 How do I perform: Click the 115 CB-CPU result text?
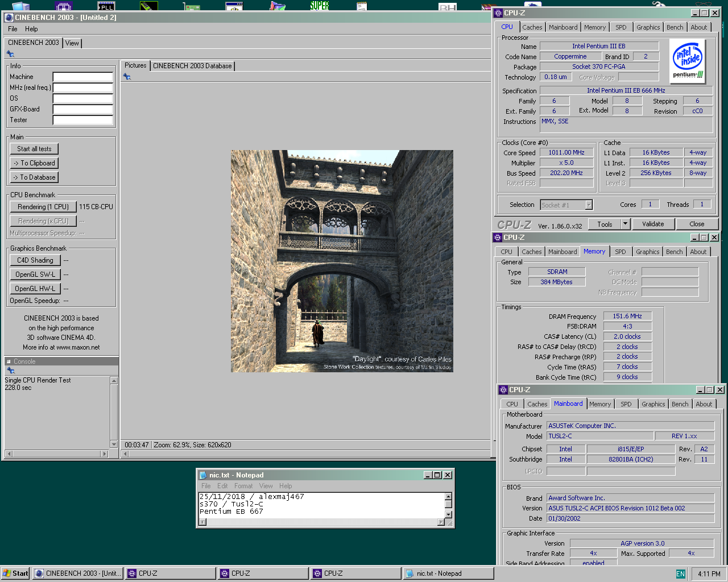click(x=96, y=207)
